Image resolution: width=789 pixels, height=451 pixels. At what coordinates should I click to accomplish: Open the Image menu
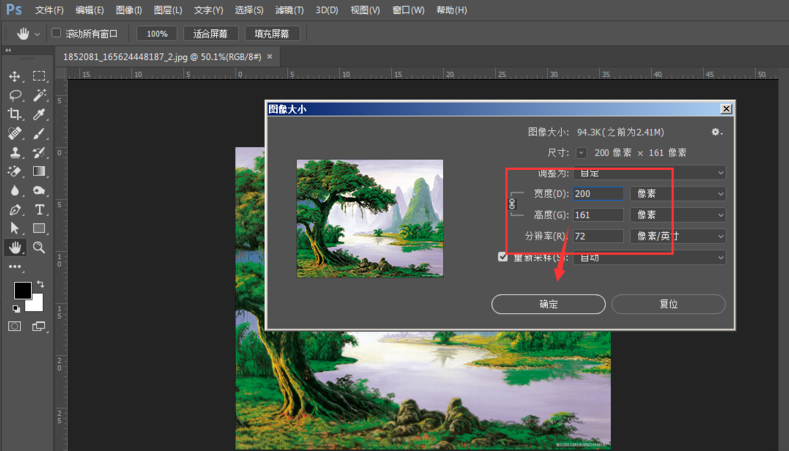coord(129,10)
